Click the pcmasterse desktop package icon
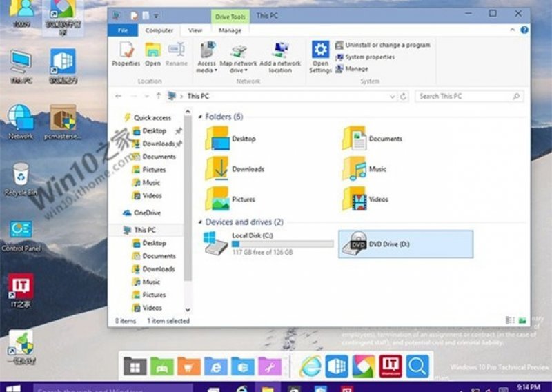 [63, 122]
